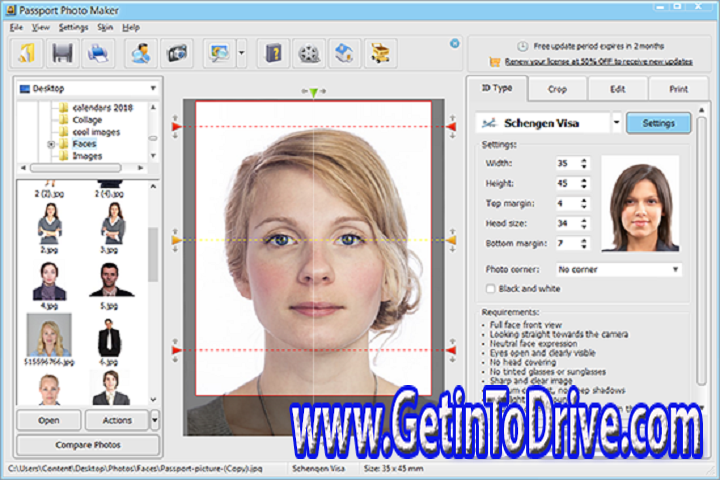This screenshot has width=720, height=480.
Task: Click the shopping cart order icon
Action: click(380, 53)
